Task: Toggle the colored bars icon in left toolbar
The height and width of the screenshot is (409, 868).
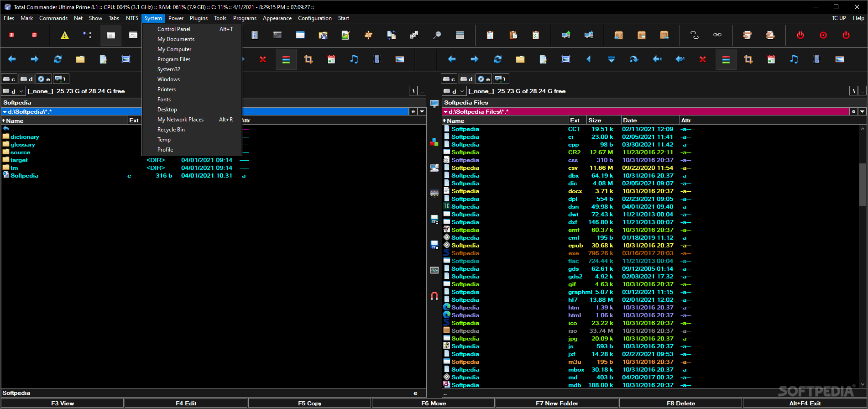Action: click(x=286, y=59)
